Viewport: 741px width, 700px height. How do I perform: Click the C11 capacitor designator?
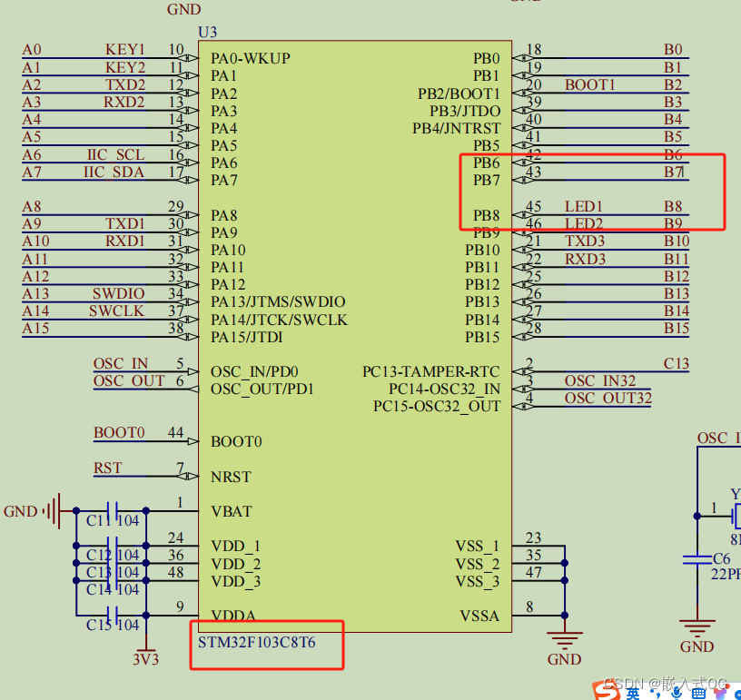click(98, 520)
